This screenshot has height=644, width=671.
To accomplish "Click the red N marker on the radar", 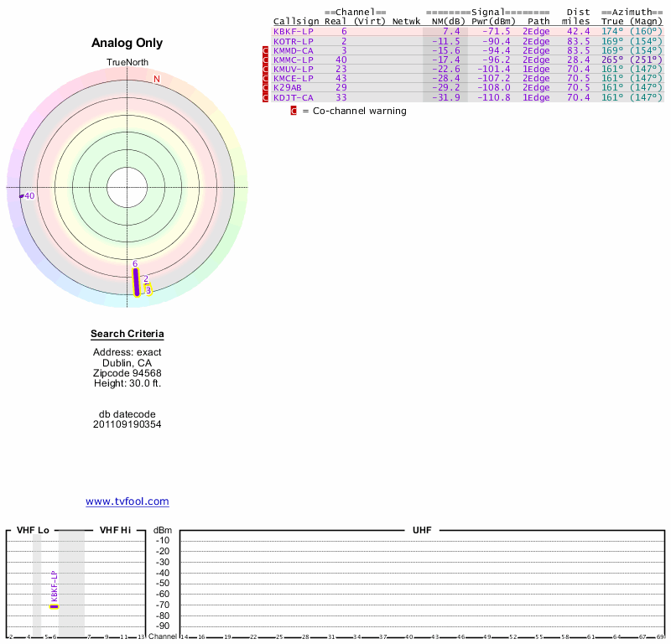I will (x=156, y=79).
